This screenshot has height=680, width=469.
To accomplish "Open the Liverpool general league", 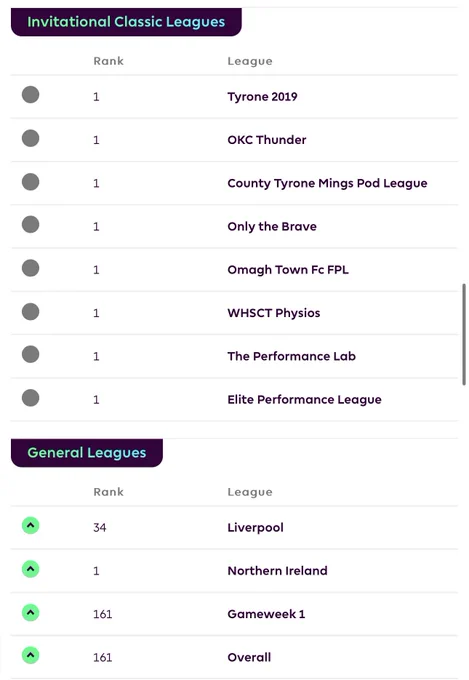I will [x=256, y=527].
